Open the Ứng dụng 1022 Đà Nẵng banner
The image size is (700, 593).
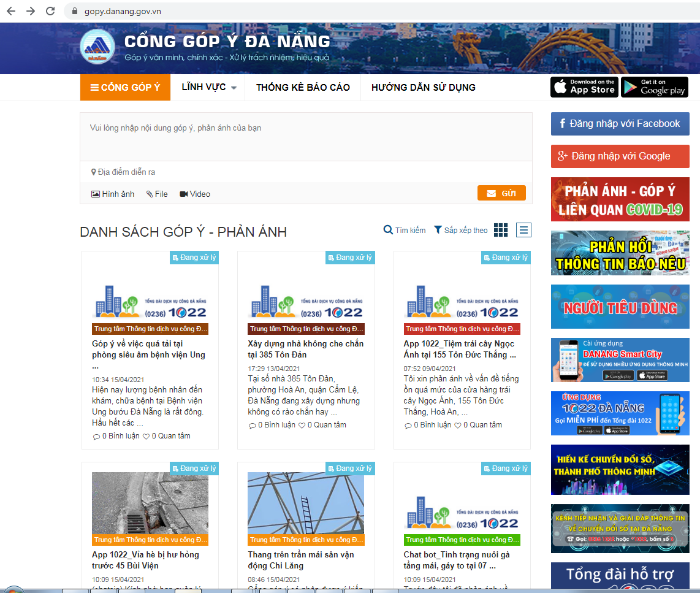(x=620, y=413)
